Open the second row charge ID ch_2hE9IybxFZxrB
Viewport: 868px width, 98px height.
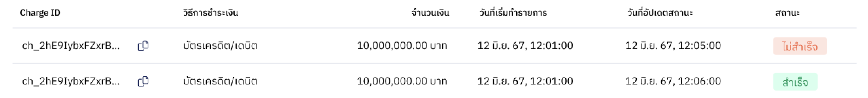[71, 81]
